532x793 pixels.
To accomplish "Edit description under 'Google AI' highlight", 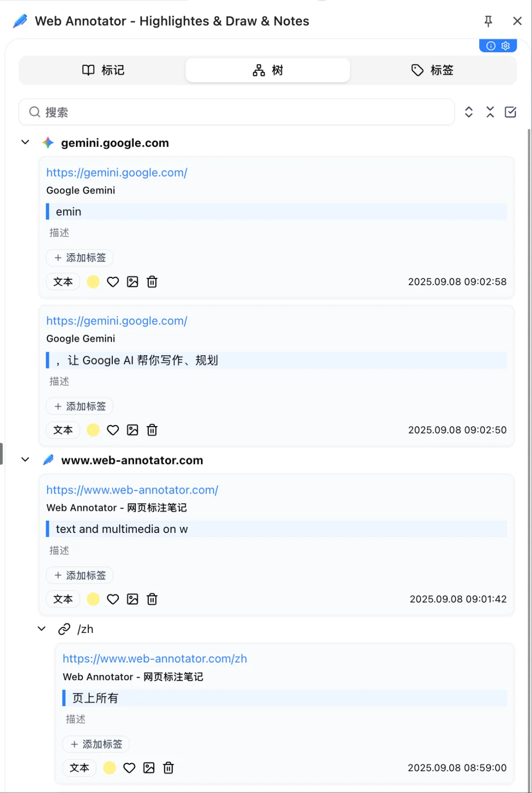I will pos(276,381).
